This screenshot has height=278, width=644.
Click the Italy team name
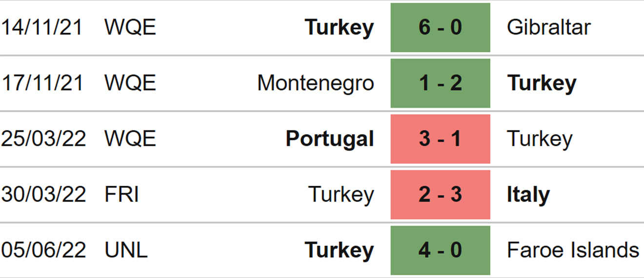click(528, 195)
